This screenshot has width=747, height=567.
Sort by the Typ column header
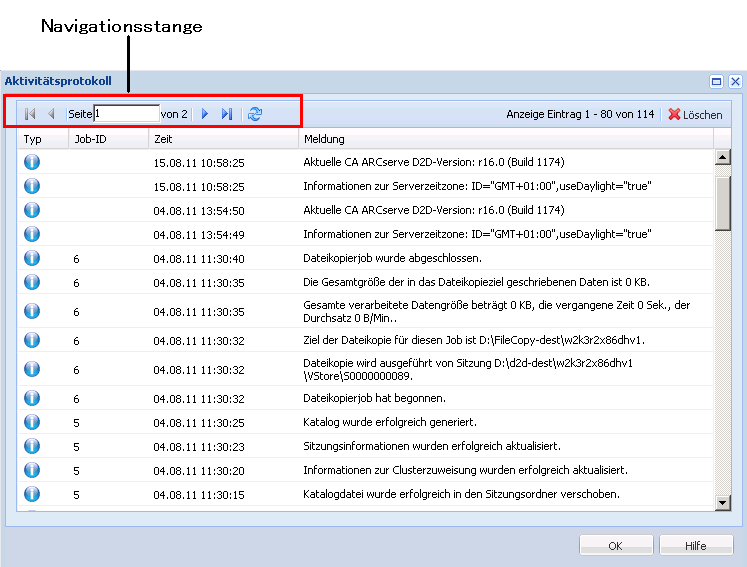pos(43,139)
